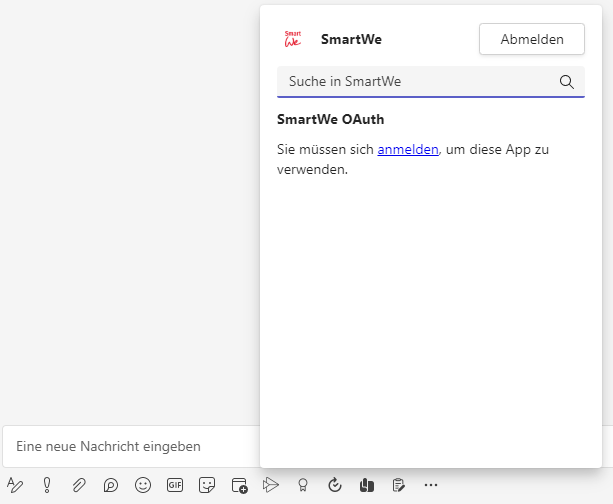
Task: Open the GIF picker
Action: pyautogui.click(x=175, y=485)
